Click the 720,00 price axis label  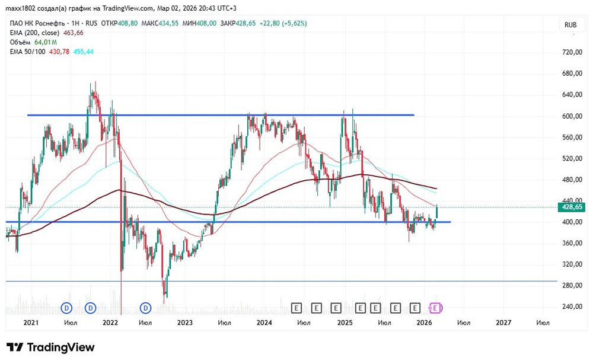click(x=572, y=52)
